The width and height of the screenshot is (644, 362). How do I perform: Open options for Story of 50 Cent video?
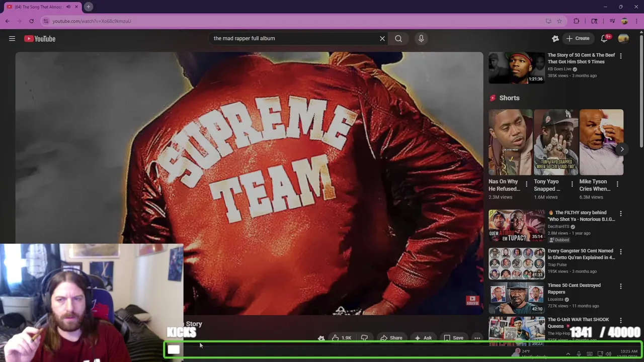(621, 56)
